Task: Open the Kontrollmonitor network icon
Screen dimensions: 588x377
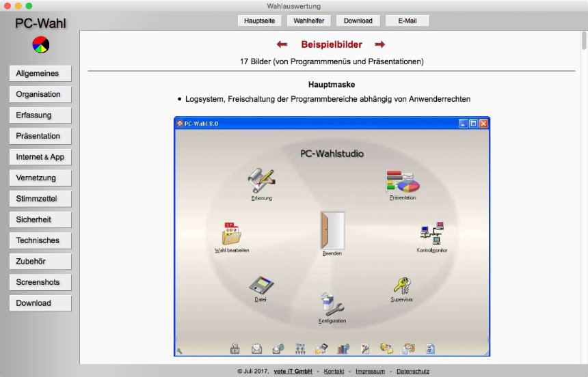Action: point(431,234)
